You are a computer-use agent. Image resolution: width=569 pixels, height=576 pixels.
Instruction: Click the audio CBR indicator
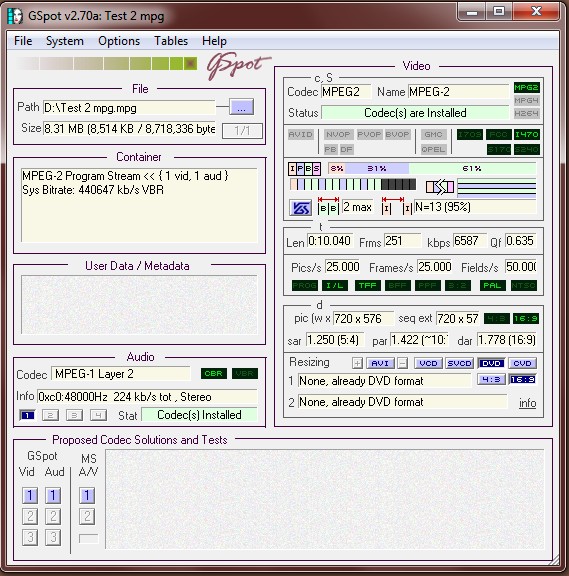point(214,374)
